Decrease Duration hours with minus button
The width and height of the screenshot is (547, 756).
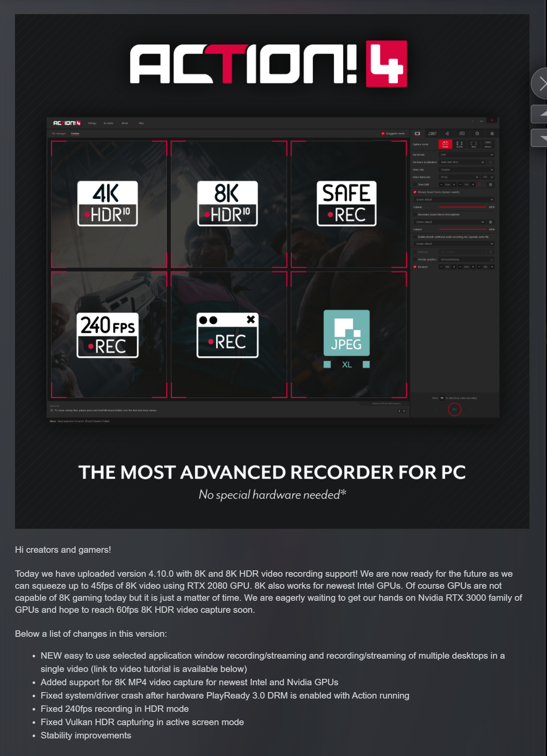click(x=441, y=267)
